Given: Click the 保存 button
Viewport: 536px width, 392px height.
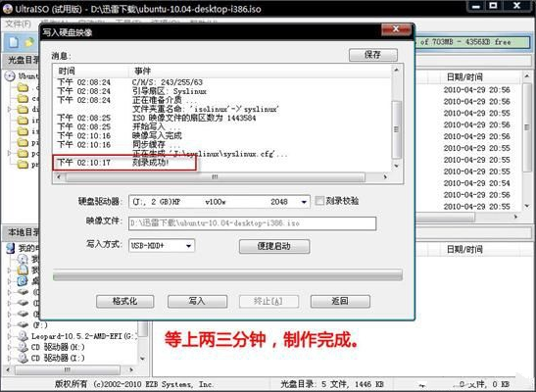Looking at the screenshot, I should (x=373, y=55).
